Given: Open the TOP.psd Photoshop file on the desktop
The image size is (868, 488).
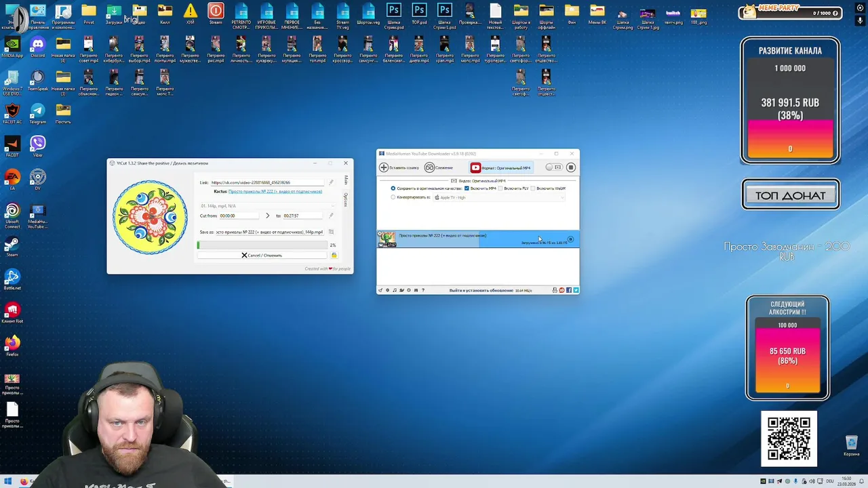Looking at the screenshot, I should (419, 14).
